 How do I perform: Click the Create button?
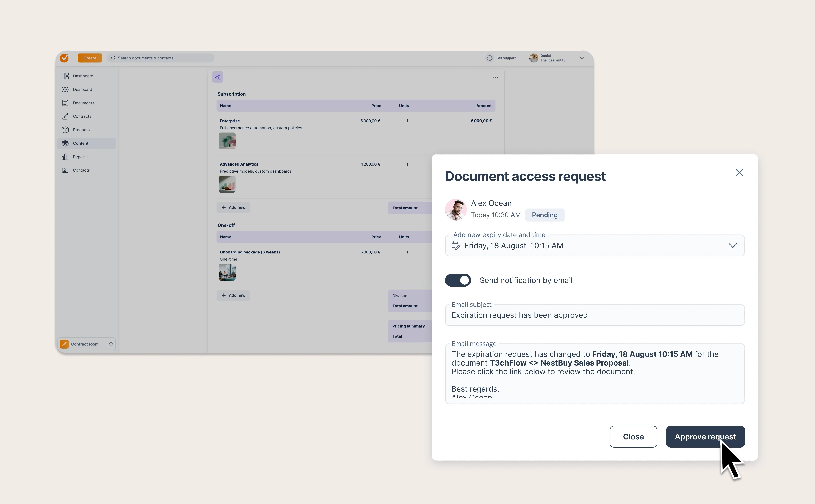(x=90, y=58)
